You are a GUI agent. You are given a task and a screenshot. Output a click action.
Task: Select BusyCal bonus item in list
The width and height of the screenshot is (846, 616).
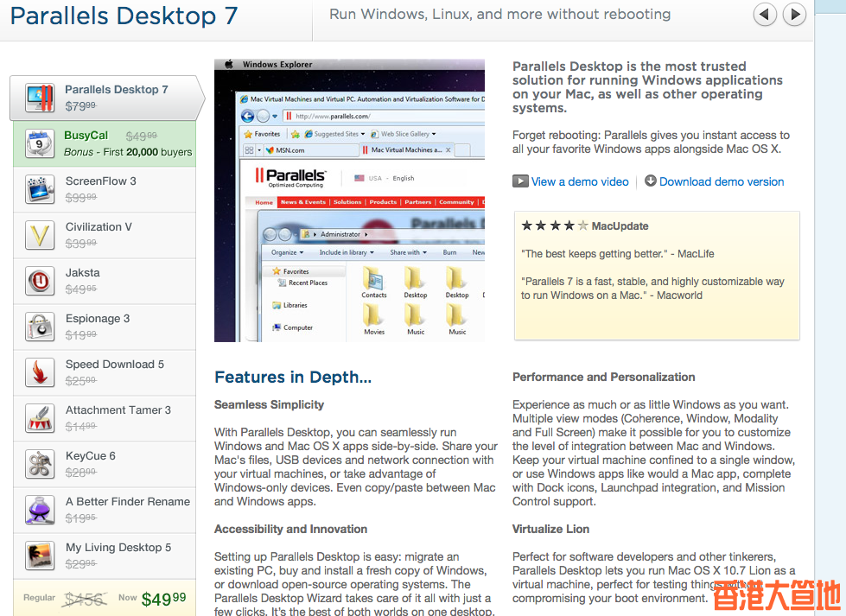pos(105,144)
